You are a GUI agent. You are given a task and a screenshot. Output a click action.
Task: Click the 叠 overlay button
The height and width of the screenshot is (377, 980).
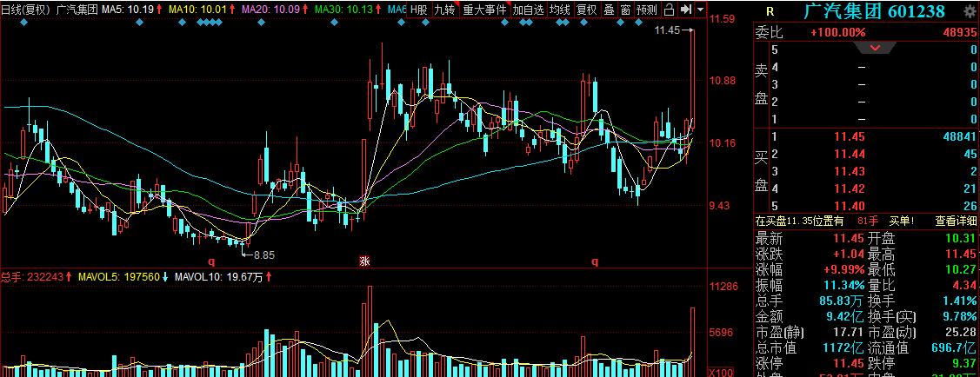(x=609, y=10)
